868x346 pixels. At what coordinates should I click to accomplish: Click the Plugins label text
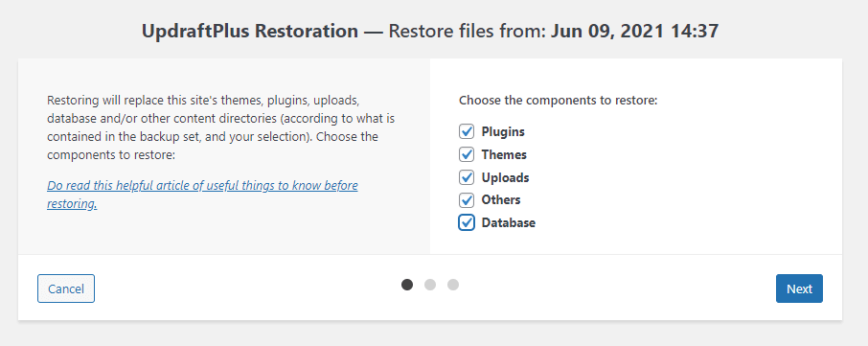503,131
